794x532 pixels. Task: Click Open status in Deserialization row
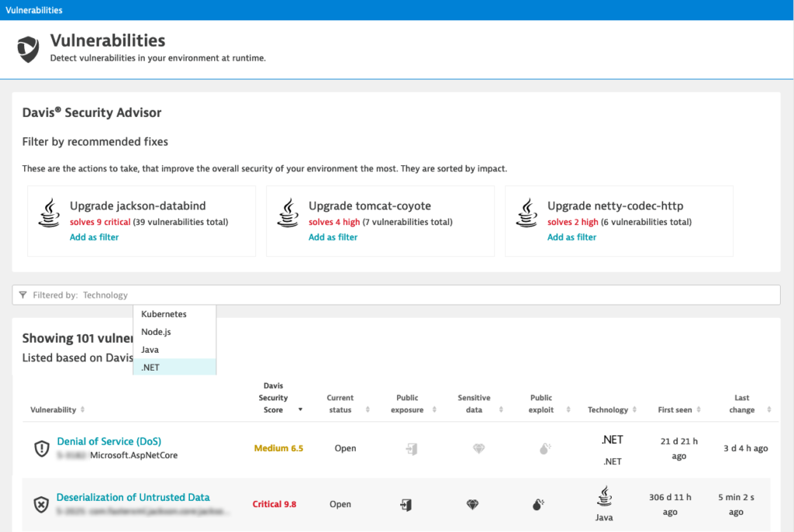(340, 504)
